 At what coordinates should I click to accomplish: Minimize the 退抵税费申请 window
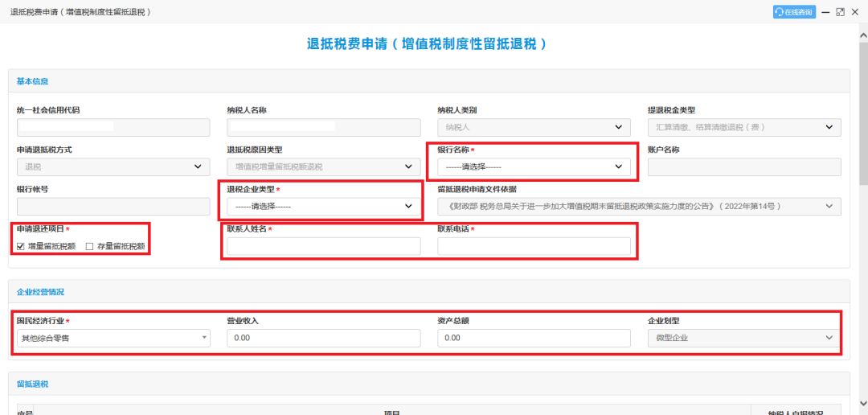click(x=826, y=12)
